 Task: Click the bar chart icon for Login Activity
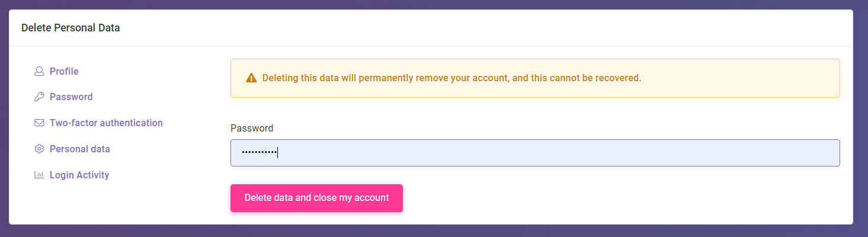pyautogui.click(x=39, y=175)
